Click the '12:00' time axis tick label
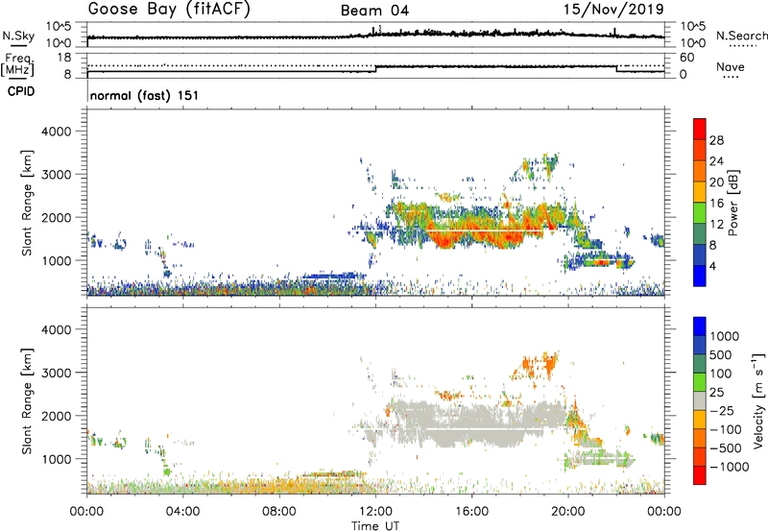768x532 pixels. pyautogui.click(x=375, y=512)
